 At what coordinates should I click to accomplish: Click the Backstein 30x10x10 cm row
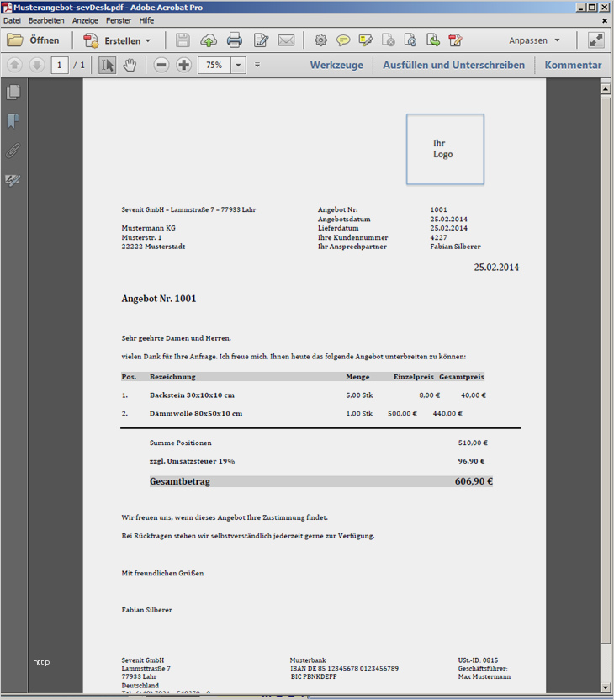[304, 395]
